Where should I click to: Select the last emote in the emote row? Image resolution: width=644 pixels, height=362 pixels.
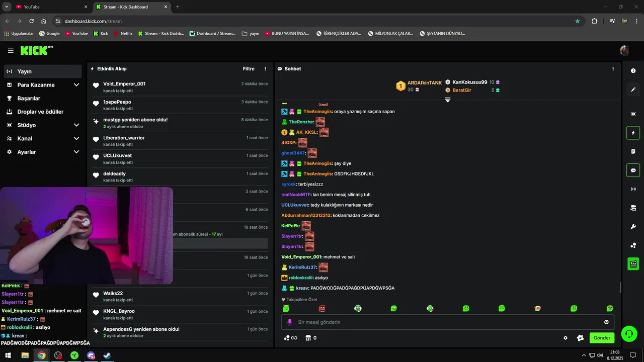pyautogui.click(x=610, y=308)
